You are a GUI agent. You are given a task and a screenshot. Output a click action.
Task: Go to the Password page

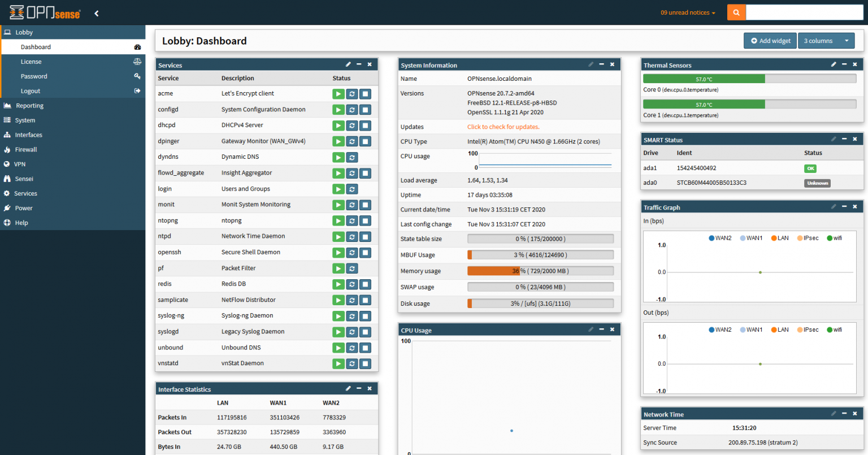click(x=73, y=76)
